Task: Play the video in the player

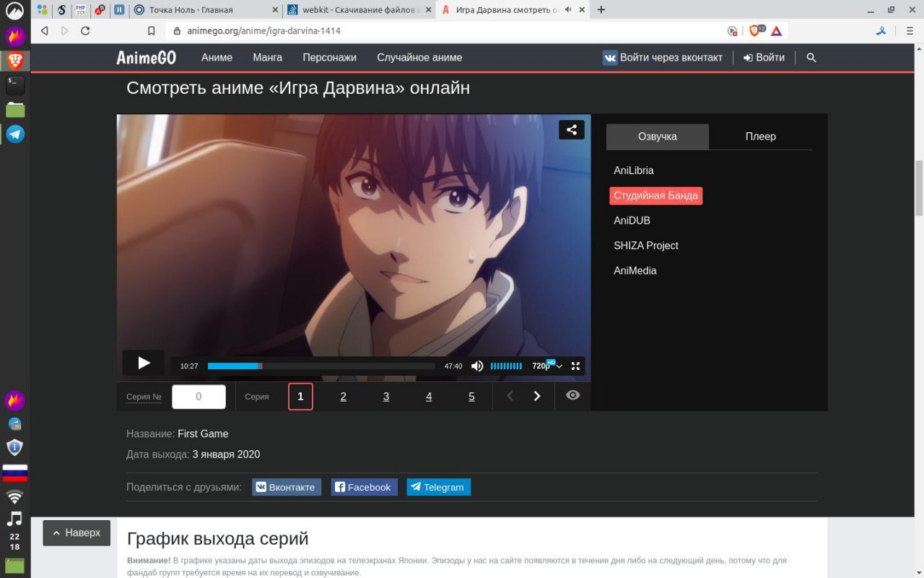Action: [144, 363]
